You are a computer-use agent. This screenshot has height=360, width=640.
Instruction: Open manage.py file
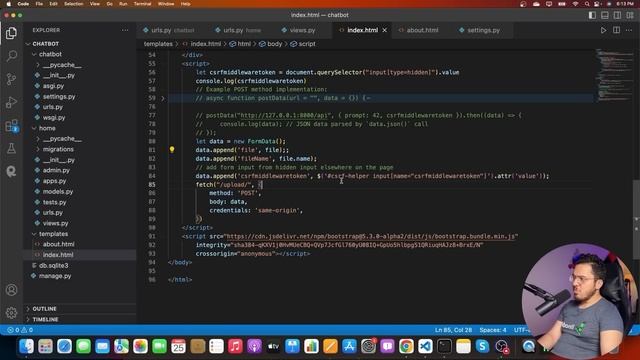pos(55,276)
